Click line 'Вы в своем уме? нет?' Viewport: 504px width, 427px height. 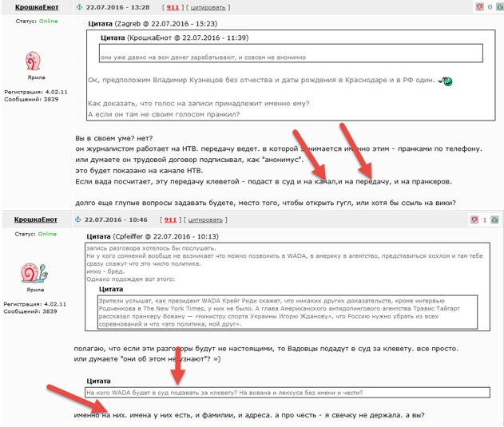[x=114, y=139]
